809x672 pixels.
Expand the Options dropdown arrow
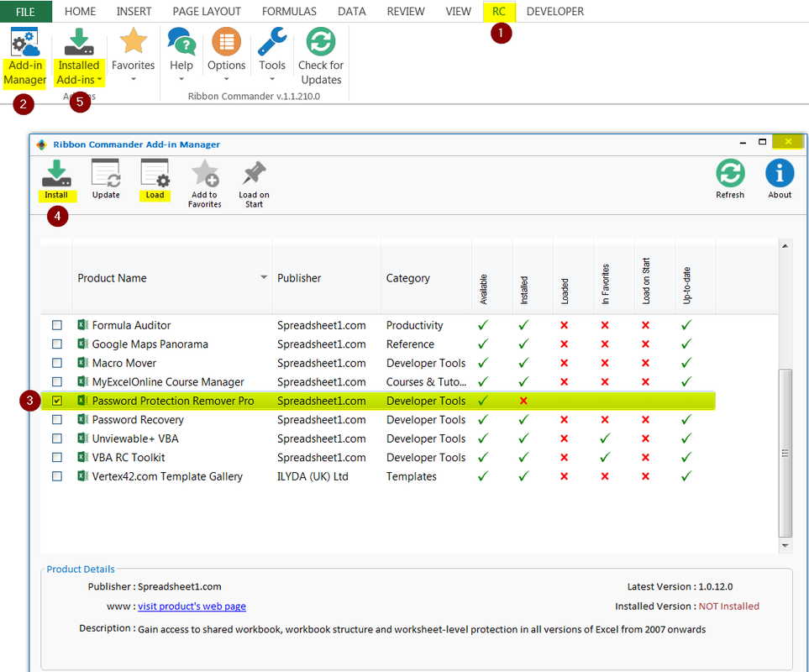click(x=227, y=80)
